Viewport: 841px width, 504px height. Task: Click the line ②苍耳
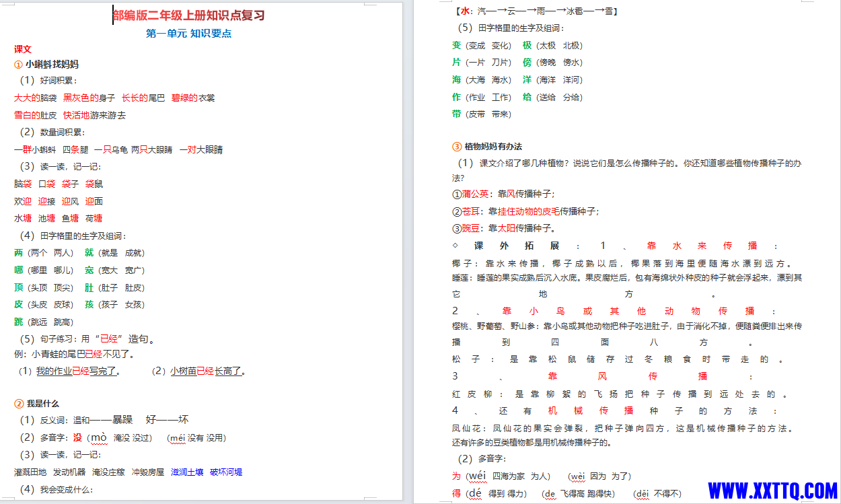point(525,211)
